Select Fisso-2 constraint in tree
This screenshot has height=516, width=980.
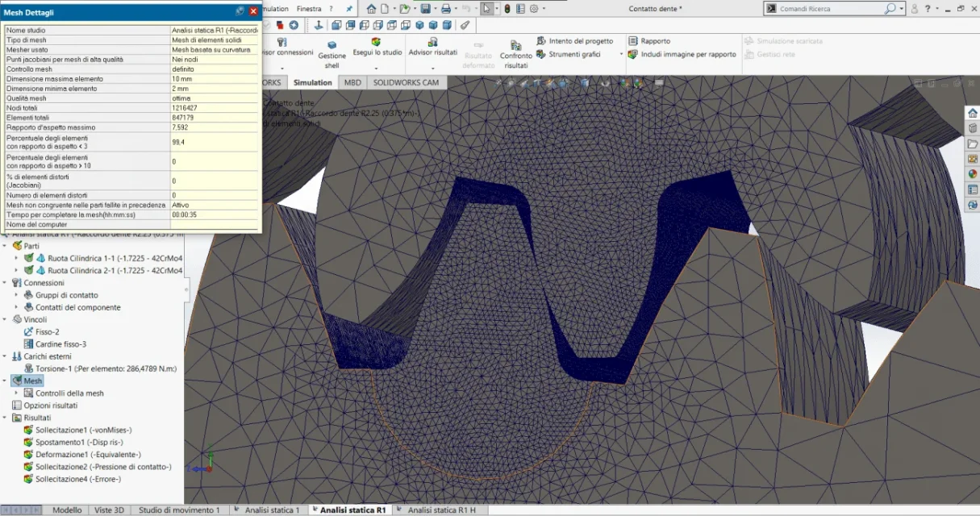42,331
